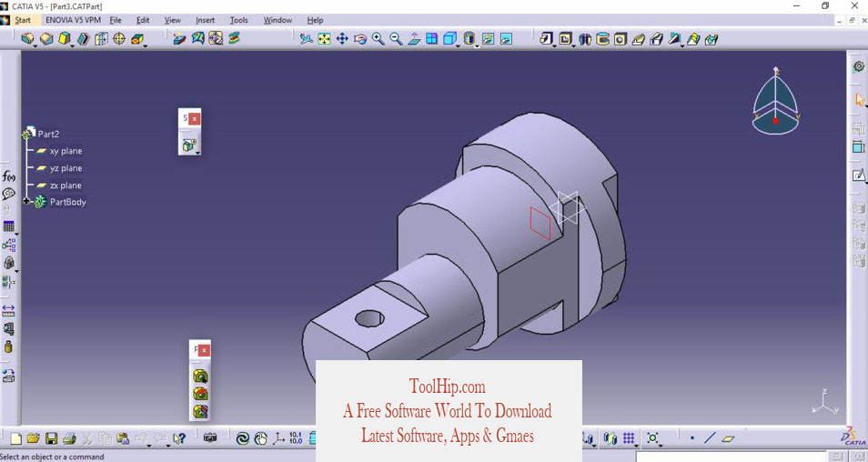Click the Pad icon in Sketch-Based Features toolbar
The height and width of the screenshot is (462, 868).
pos(547,39)
